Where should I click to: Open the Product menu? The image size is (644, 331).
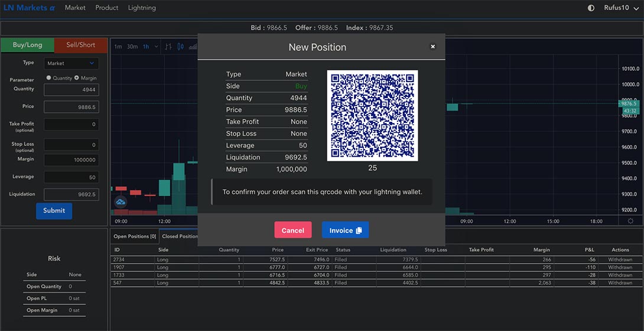107,8
